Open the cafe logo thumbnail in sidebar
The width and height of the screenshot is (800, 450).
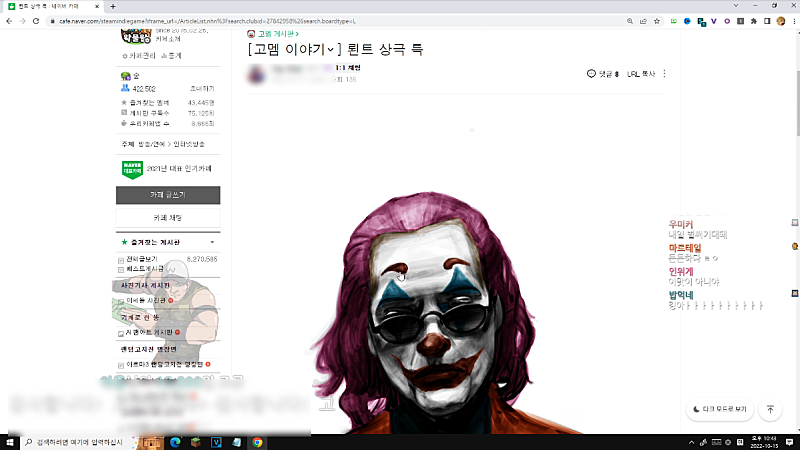point(136,36)
